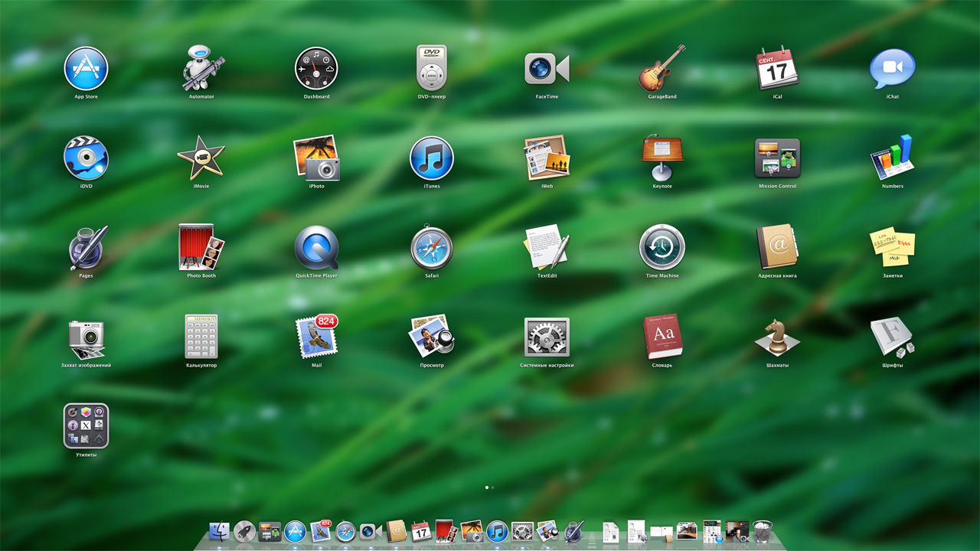Open Trash in the Dock
This screenshot has height=551, width=980.
pyautogui.click(x=763, y=531)
